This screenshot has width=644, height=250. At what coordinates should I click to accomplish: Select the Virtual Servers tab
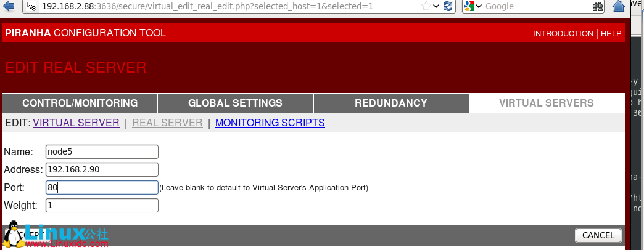(x=546, y=103)
